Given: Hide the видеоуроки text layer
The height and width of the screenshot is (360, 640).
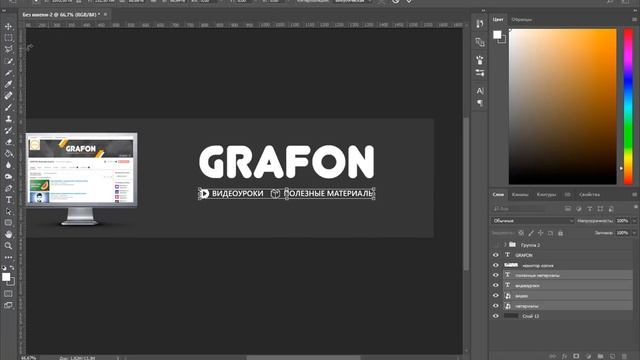Looking at the screenshot, I should click(x=496, y=286).
